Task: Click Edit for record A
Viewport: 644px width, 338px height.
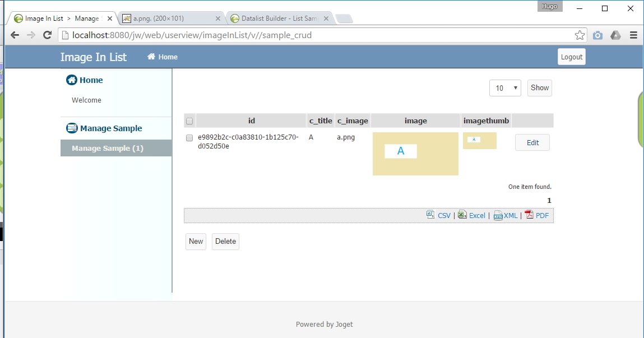Action: coord(532,142)
